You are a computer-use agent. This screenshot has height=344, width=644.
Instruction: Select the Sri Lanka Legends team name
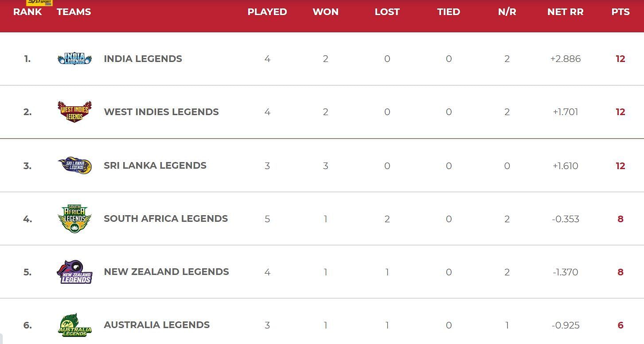click(155, 166)
